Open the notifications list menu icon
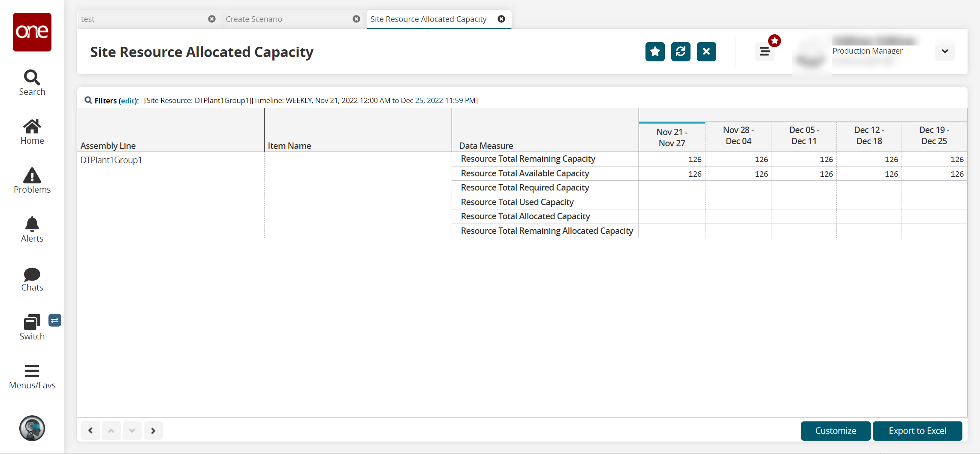The height and width of the screenshot is (454, 980). pos(764,52)
